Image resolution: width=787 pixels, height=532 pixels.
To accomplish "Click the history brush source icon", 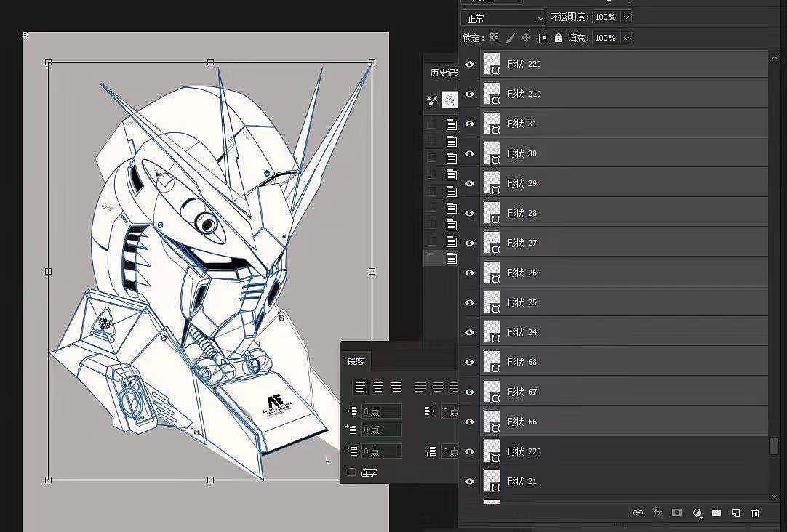I will (431, 100).
